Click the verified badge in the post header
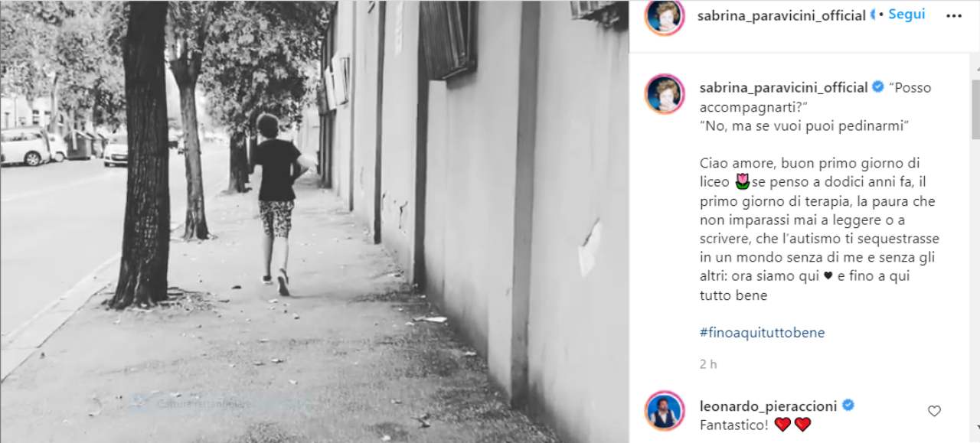The width and height of the screenshot is (980, 443). click(x=872, y=15)
